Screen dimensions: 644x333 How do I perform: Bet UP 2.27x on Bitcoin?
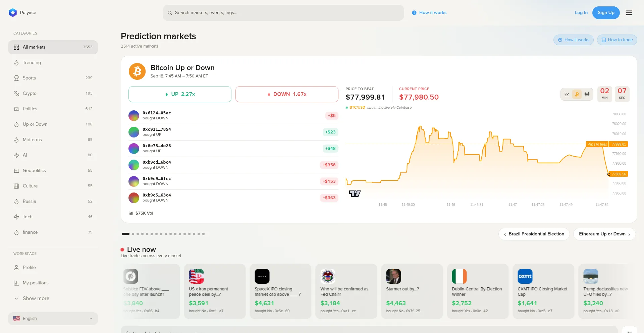click(x=180, y=94)
